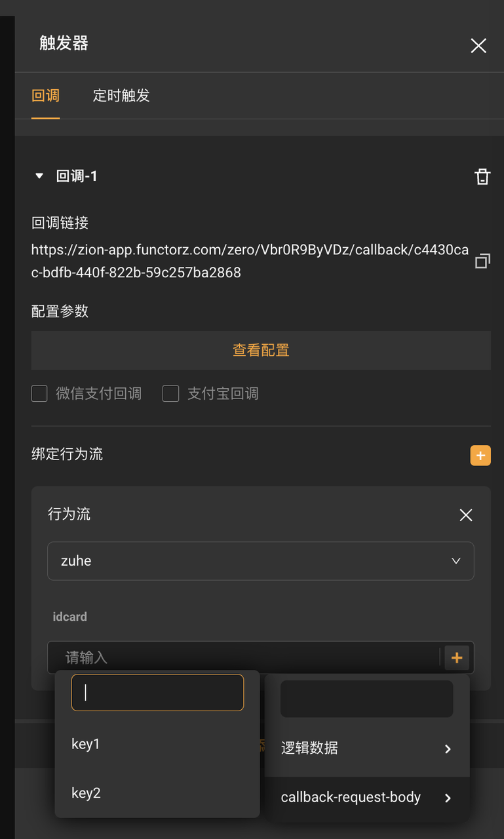Open the zuhe 行为流 dropdown

pos(261,561)
